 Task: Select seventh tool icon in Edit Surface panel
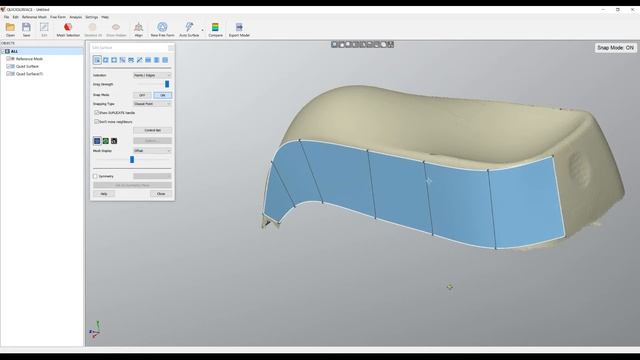click(x=148, y=60)
